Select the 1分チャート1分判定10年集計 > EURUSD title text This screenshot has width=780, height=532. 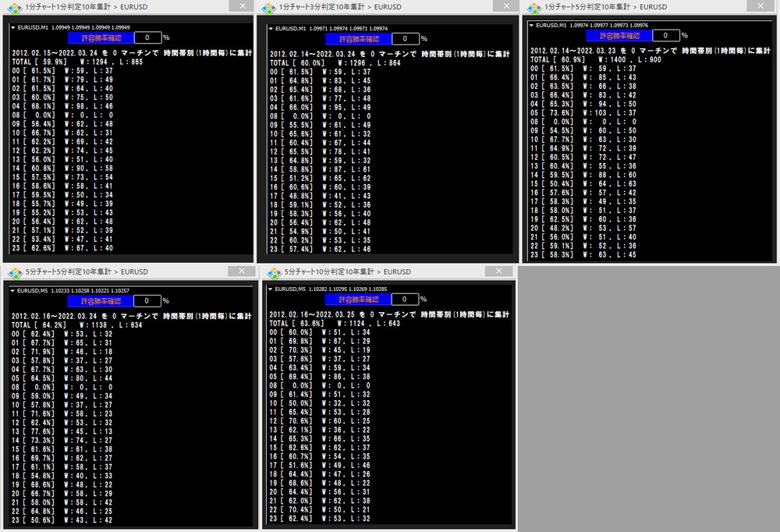86,7
